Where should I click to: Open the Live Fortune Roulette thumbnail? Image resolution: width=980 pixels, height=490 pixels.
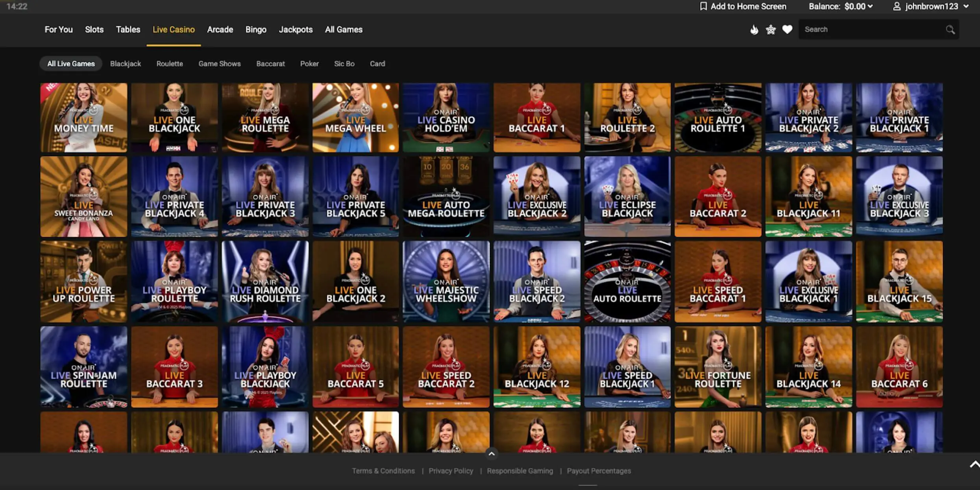[718, 367]
